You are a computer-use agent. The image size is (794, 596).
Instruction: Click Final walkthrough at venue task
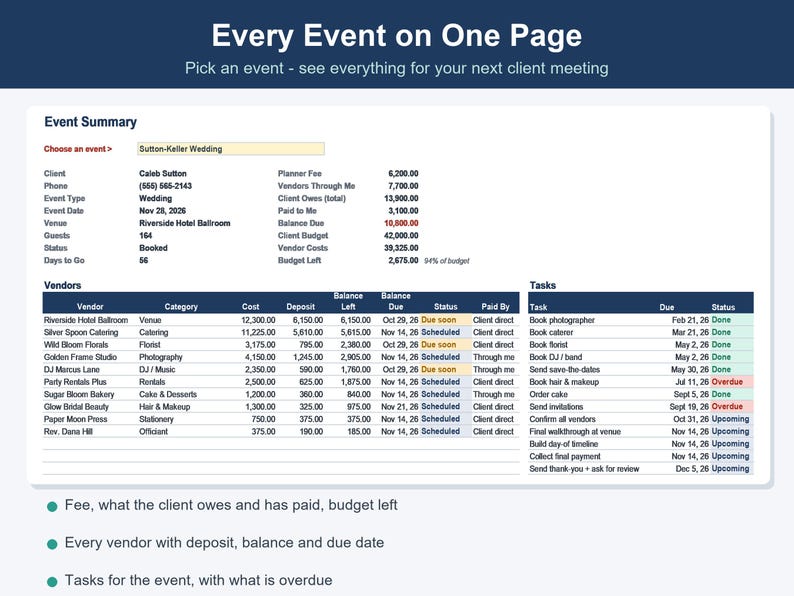coord(575,431)
